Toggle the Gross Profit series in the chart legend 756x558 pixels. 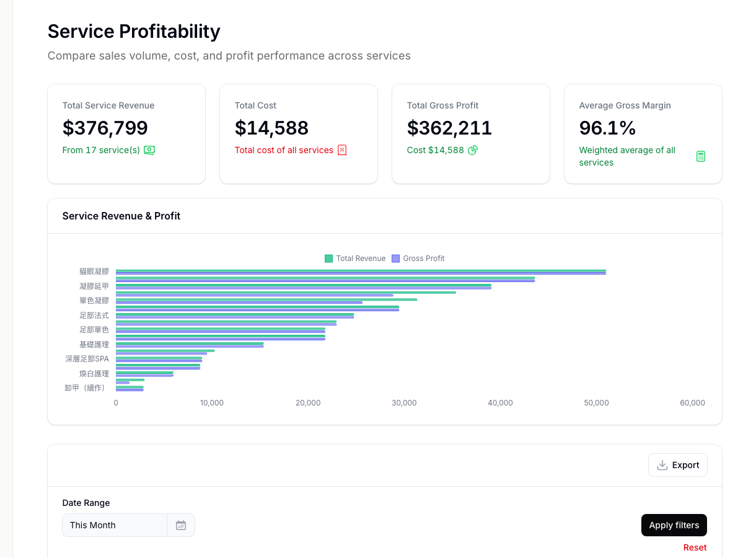(x=418, y=259)
